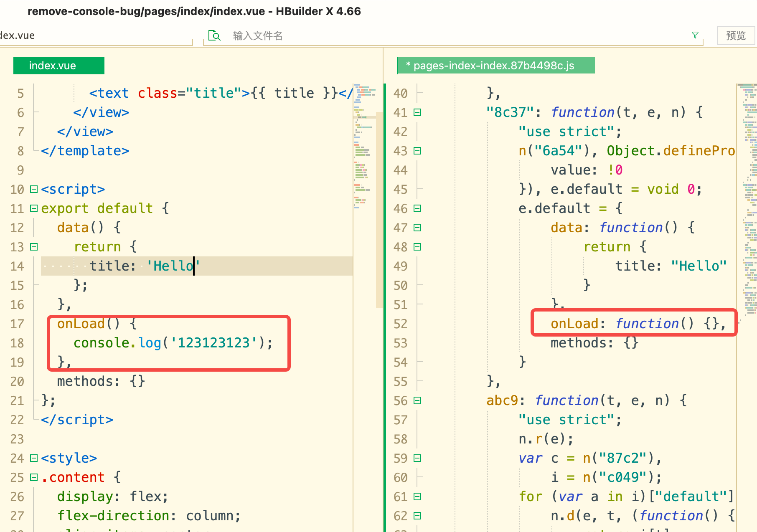Collapse abc9 function fold at line 56
Image resolution: width=757 pixels, height=532 pixels.
(417, 400)
